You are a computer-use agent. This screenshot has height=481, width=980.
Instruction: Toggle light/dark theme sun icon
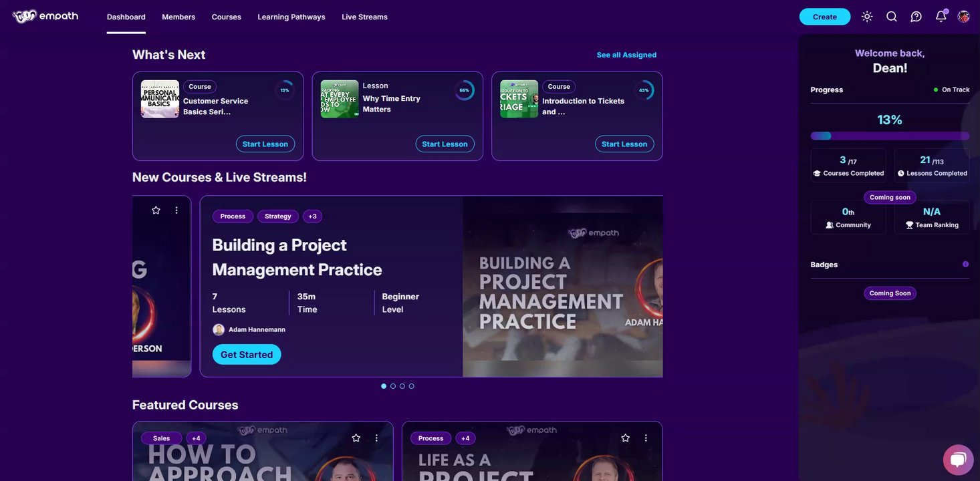(867, 17)
